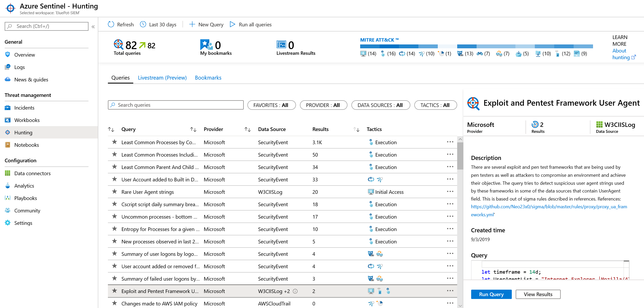Click the Livestream Results counter
The width and height of the screenshot is (644, 308).
(x=296, y=48)
